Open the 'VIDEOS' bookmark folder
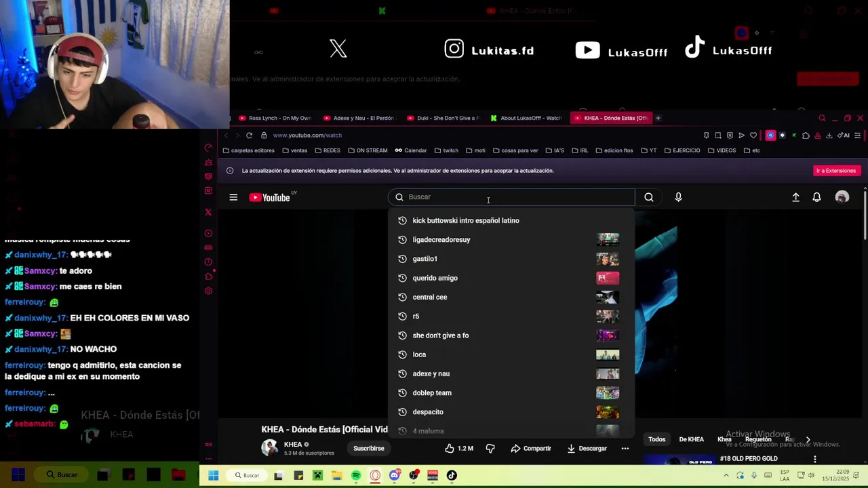 pos(721,150)
